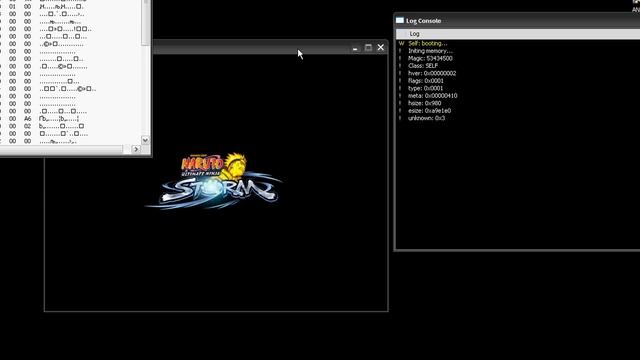Click the 'flags: 0x0001' log line
This screenshot has width=640, height=360.
click(426, 81)
